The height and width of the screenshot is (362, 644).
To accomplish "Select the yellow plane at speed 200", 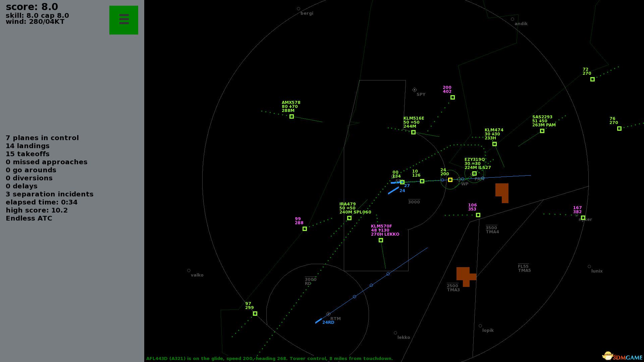I will coord(450,180).
